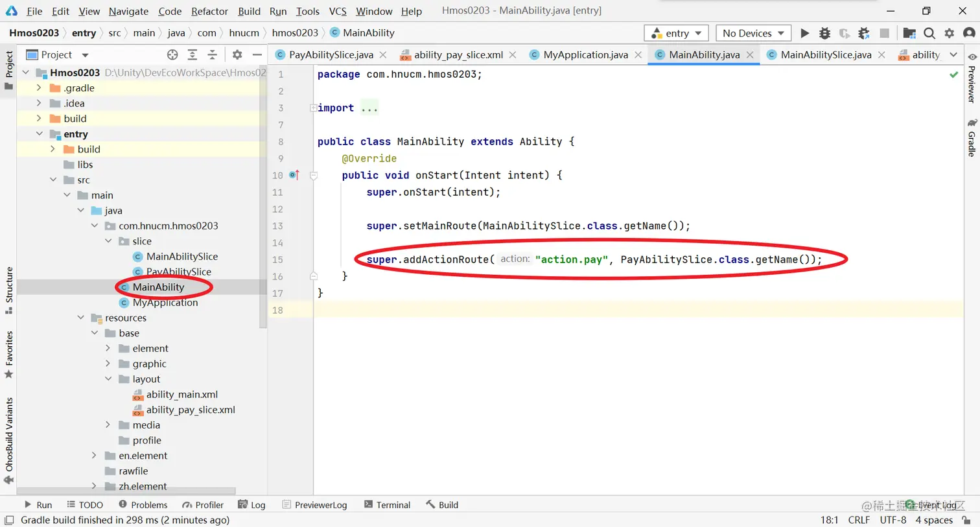Open the Problems tool window

tap(143, 505)
